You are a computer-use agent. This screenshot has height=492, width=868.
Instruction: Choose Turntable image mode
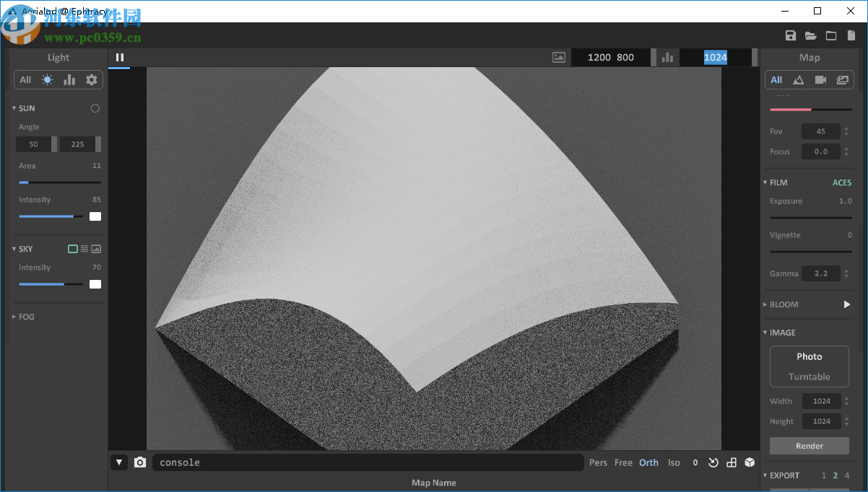(810, 377)
